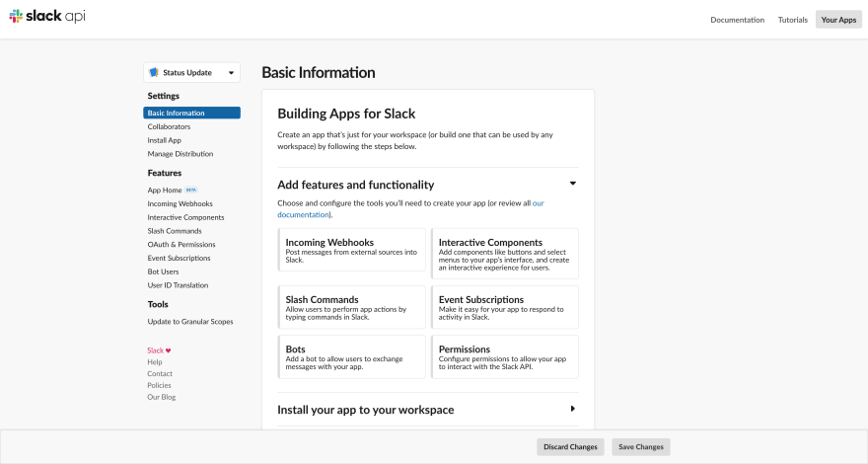
Task: Select the Event Subscriptions feature card
Action: pos(504,307)
